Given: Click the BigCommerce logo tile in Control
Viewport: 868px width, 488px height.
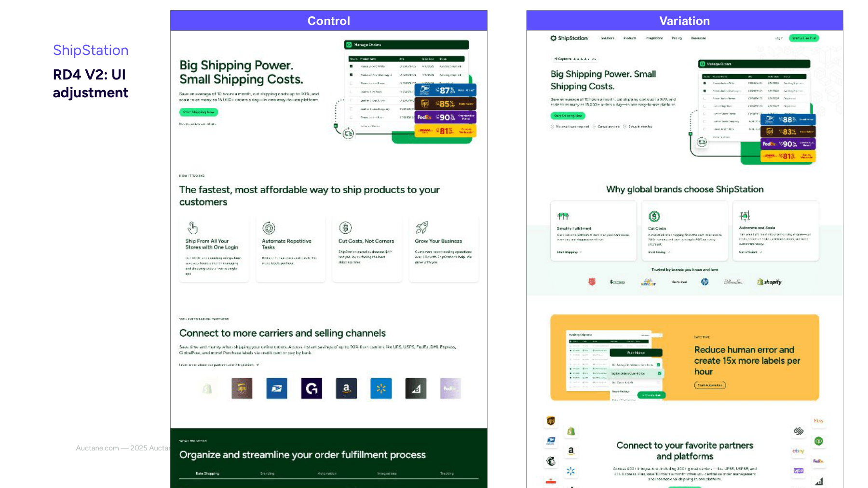Looking at the screenshot, I should (416, 388).
